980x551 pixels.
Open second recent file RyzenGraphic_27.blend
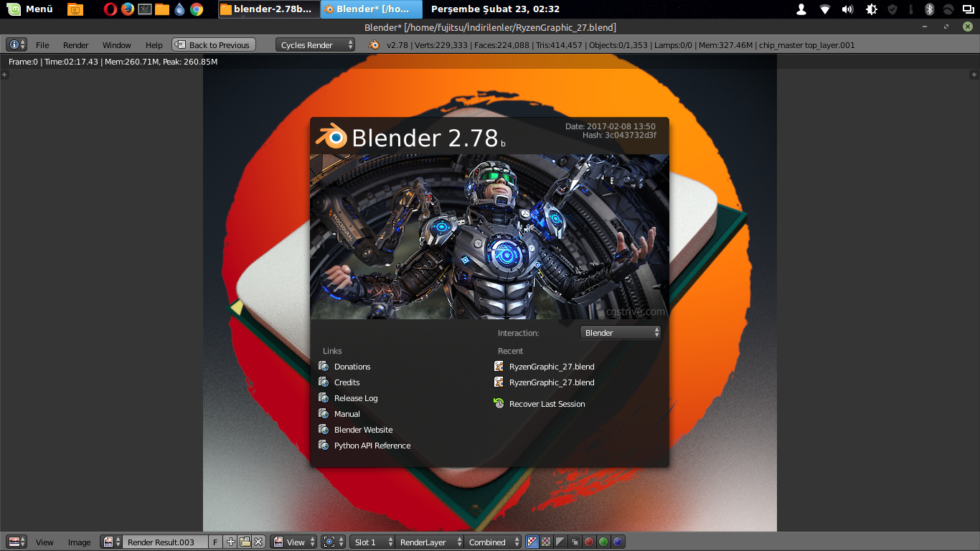pos(552,382)
